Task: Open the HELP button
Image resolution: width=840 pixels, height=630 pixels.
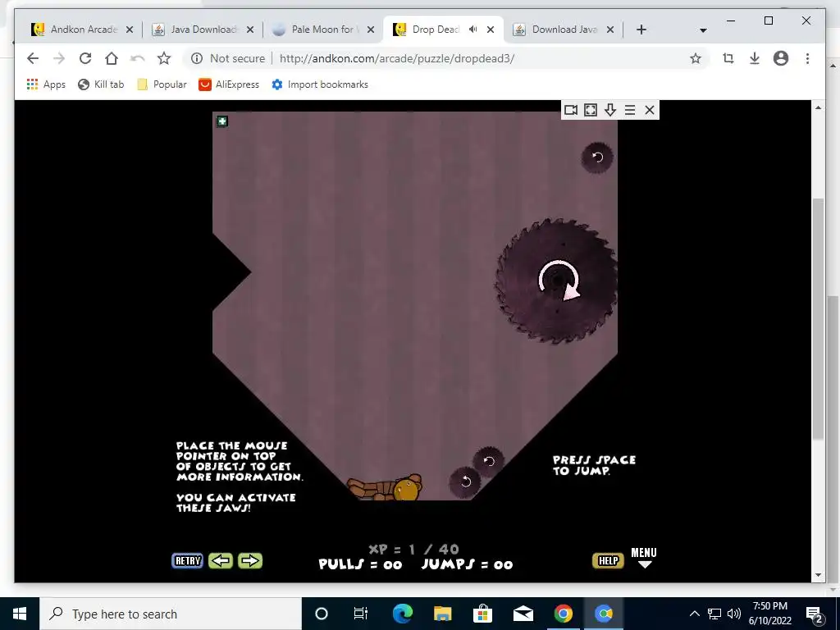Action: click(608, 560)
